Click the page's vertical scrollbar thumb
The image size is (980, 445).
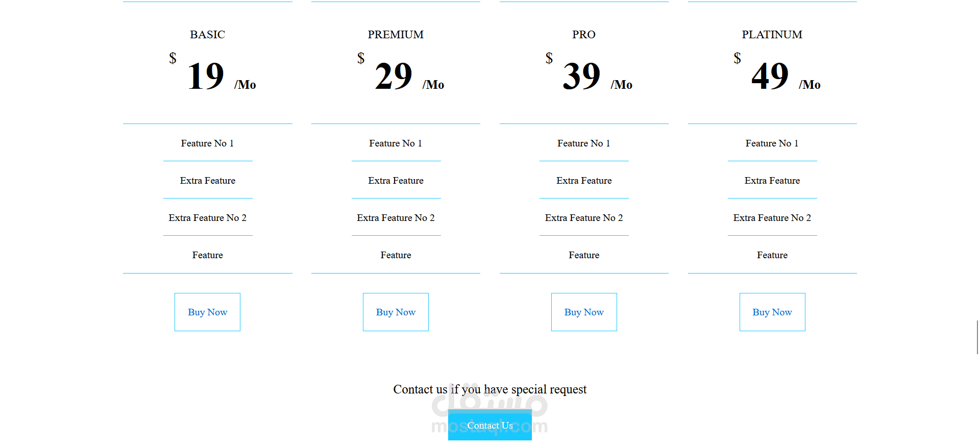point(977,337)
